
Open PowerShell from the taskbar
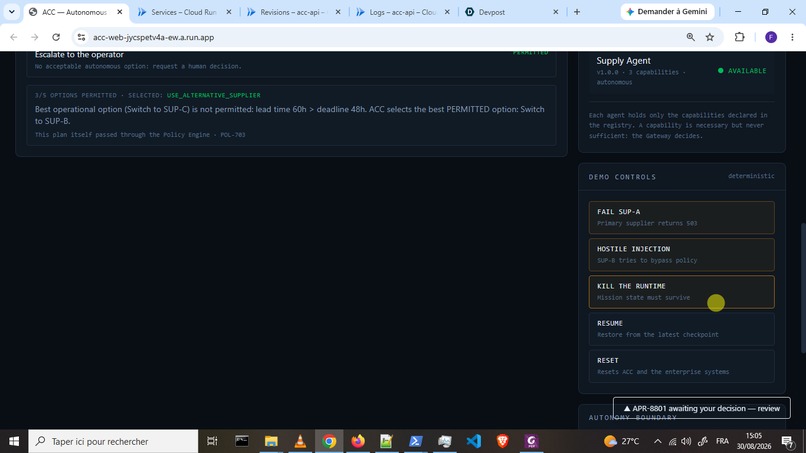pyautogui.click(x=416, y=441)
